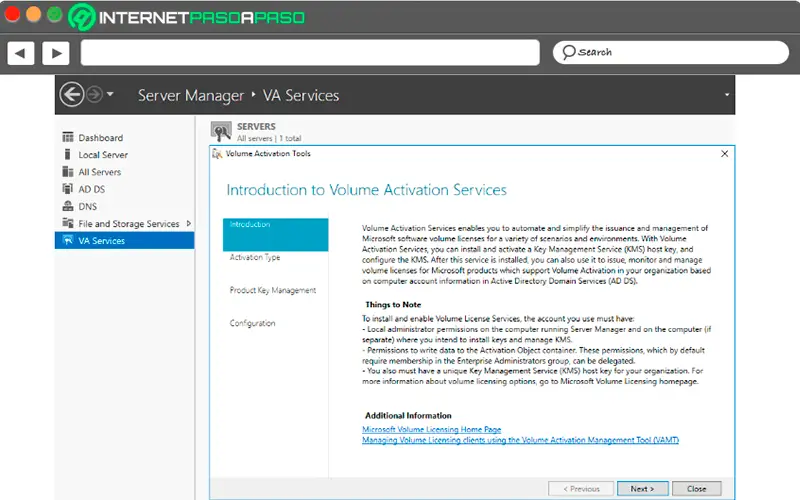Image resolution: width=800 pixels, height=500 pixels.
Task: Open the dropdown at the header's right edge
Action: pos(727,96)
